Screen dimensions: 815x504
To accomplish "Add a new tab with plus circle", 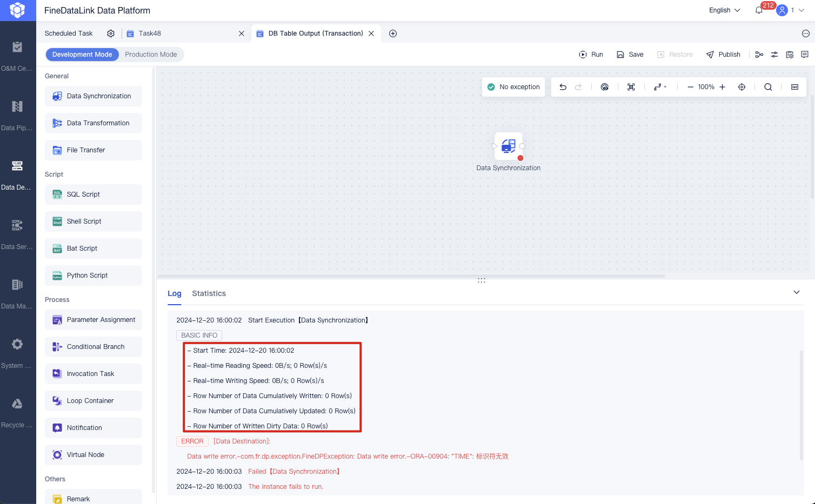I will 393,33.
